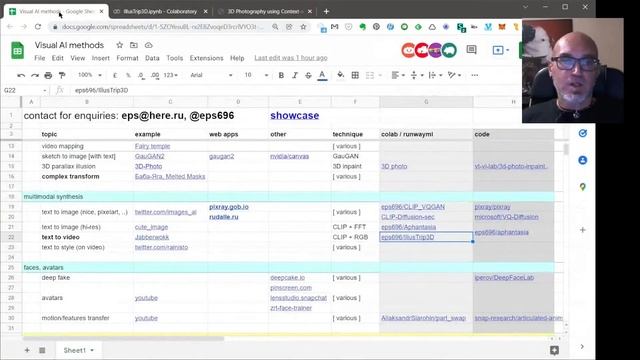Image resolution: width=640 pixels, height=360 pixels.
Task: Click the Move to folder icon
Action: [134, 45]
